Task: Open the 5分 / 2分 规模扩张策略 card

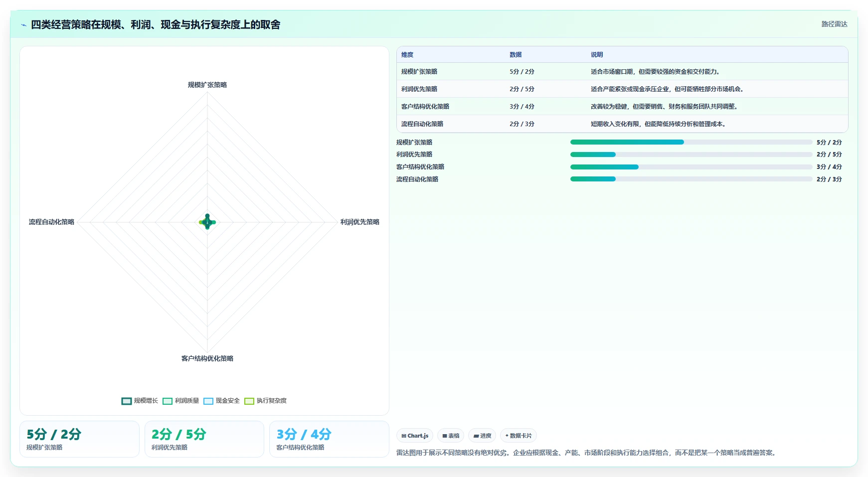Action: (x=79, y=439)
